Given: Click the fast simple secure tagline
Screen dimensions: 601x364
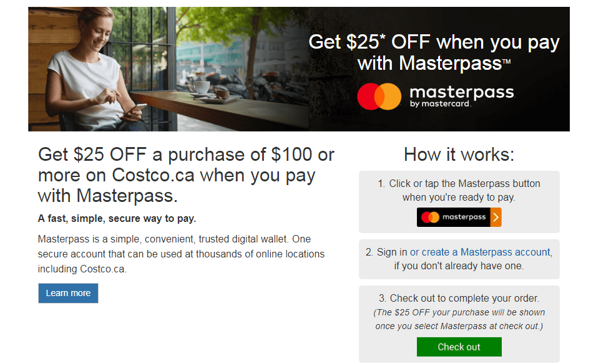Looking at the screenshot, I should tap(115, 219).
